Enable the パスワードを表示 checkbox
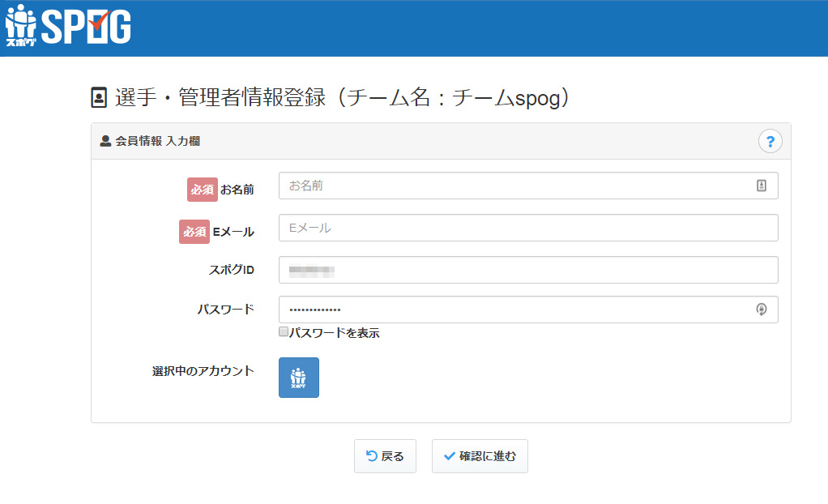Image resolution: width=828 pixels, height=504 pixels. pos(284,332)
